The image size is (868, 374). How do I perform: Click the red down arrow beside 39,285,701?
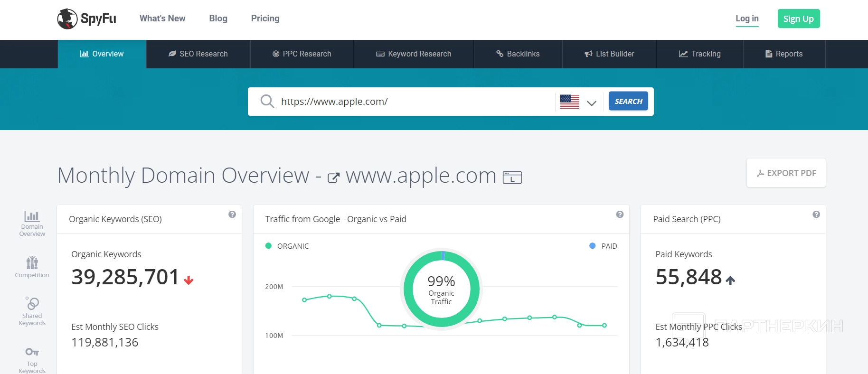tap(189, 280)
